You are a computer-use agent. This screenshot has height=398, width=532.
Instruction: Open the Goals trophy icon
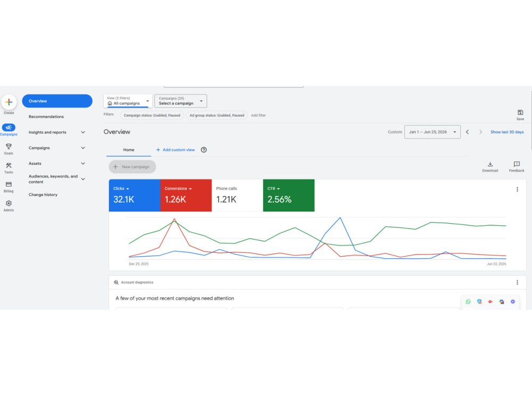pyautogui.click(x=9, y=147)
